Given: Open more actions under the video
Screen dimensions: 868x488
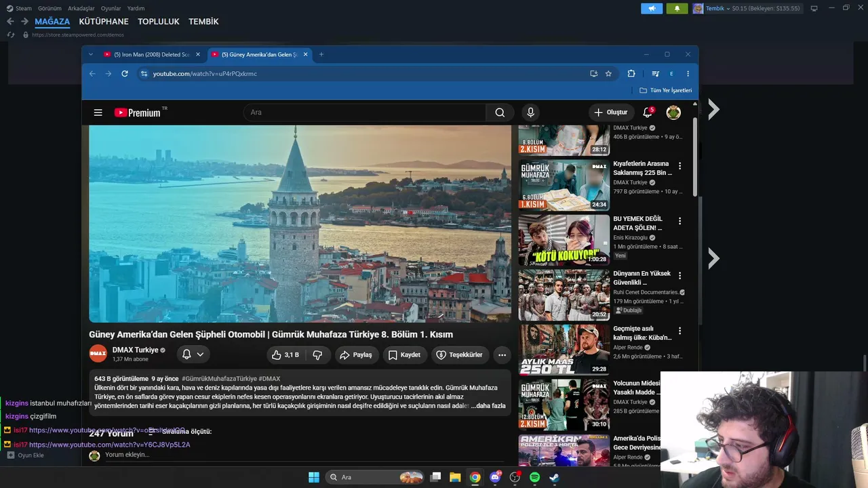Looking at the screenshot, I should tap(502, 355).
